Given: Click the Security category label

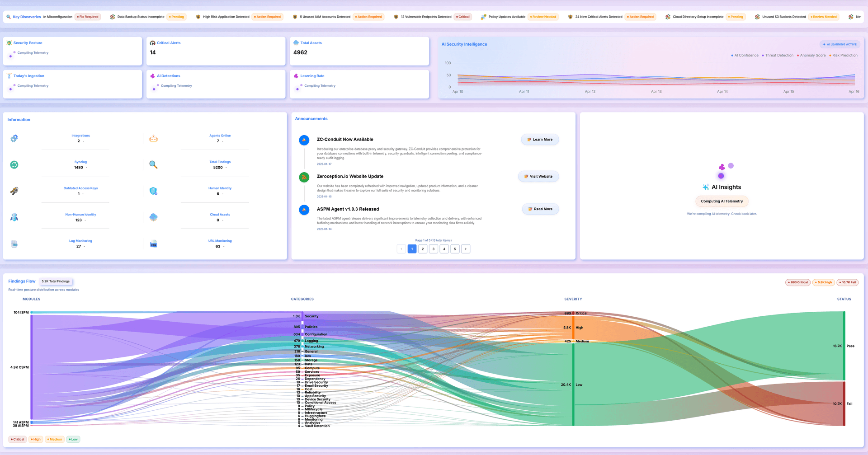Looking at the screenshot, I should 311,316.
